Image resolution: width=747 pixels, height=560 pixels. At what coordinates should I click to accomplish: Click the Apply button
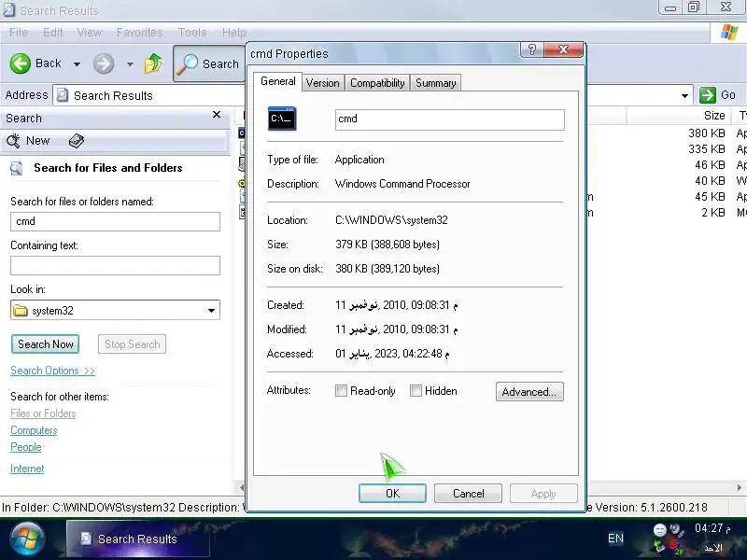543,494
